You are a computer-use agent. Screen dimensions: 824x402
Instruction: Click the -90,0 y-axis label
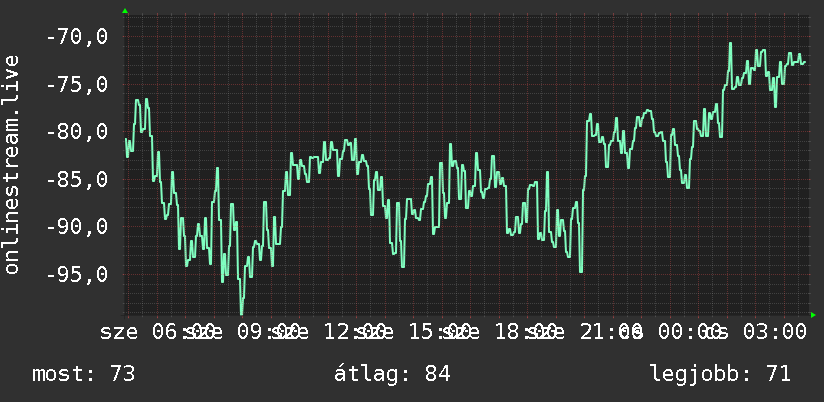(77, 227)
